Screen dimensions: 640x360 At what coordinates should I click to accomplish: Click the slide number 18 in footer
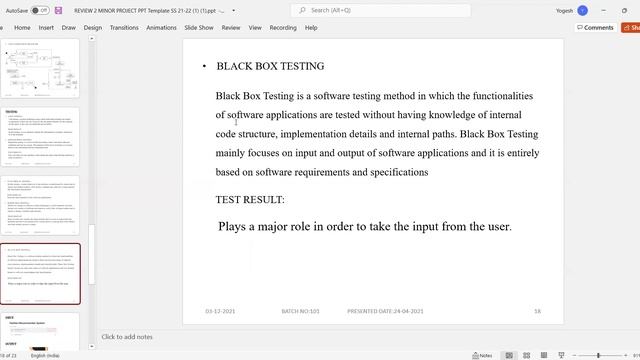coord(538,311)
